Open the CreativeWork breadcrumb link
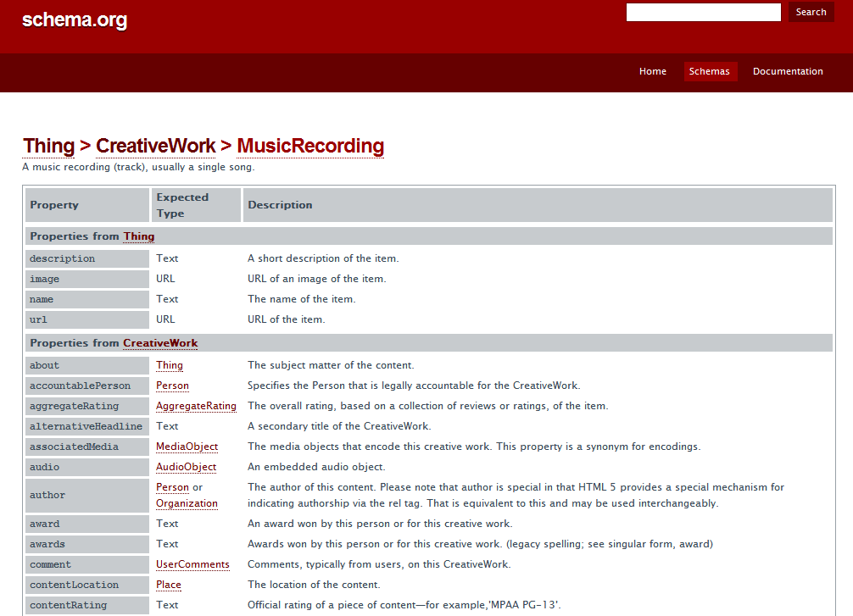The width and height of the screenshot is (853, 616). tap(156, 146)
